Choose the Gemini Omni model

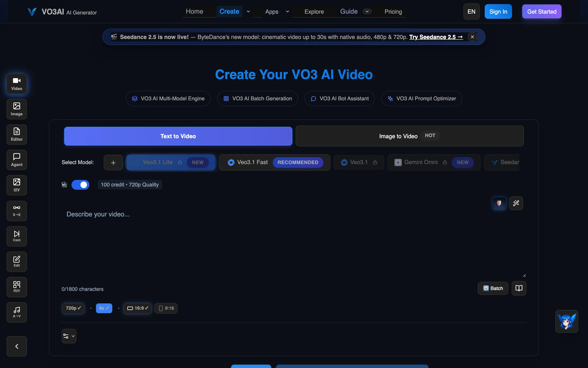pyautogui.click(x=434, y=162)
